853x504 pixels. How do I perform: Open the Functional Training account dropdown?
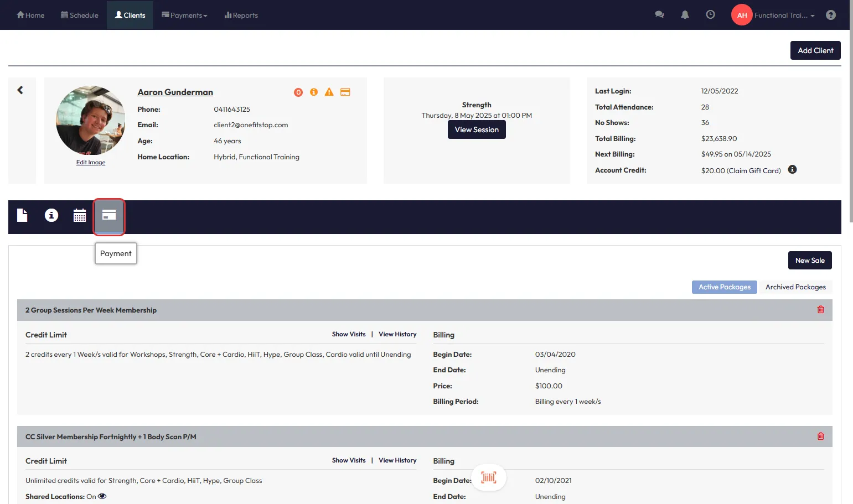(x=784, y=15)
